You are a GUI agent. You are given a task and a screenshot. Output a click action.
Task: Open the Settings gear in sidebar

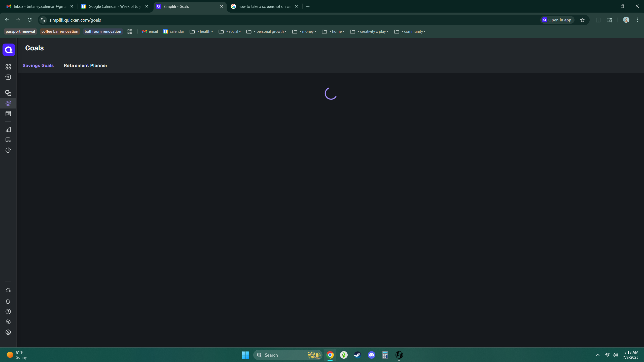click(x=8, y=322)
